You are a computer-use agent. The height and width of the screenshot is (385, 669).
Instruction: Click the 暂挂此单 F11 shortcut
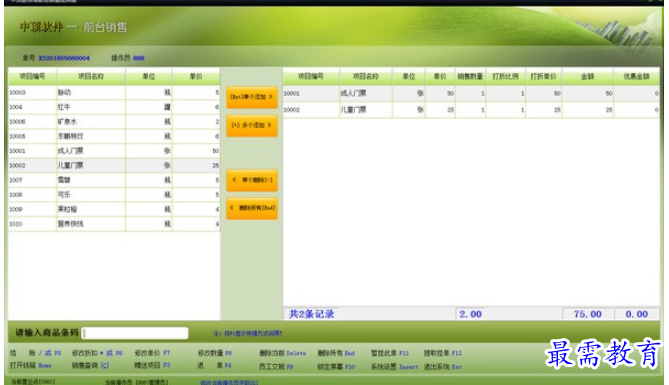[390, 353]
